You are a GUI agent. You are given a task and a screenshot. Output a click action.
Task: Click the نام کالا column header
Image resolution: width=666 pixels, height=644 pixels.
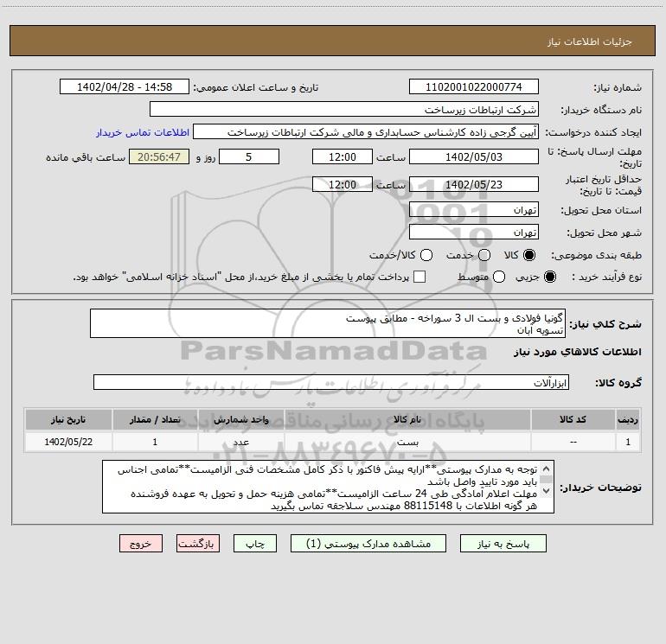click(407, 419)
